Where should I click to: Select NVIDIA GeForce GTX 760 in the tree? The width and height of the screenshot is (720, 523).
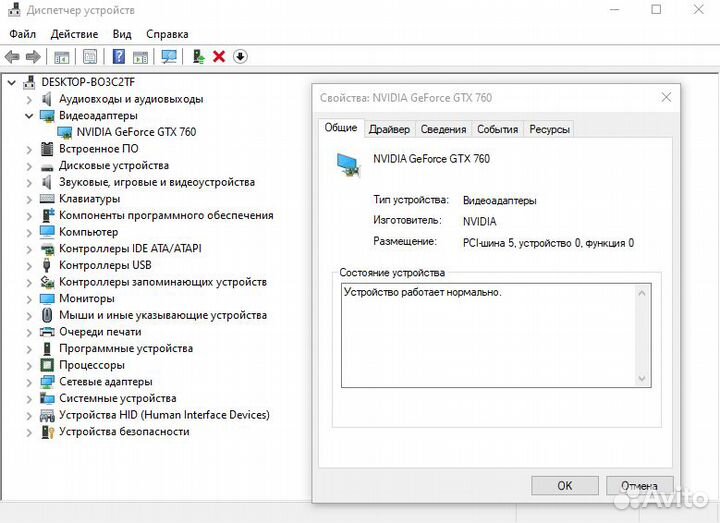(136, 132)
